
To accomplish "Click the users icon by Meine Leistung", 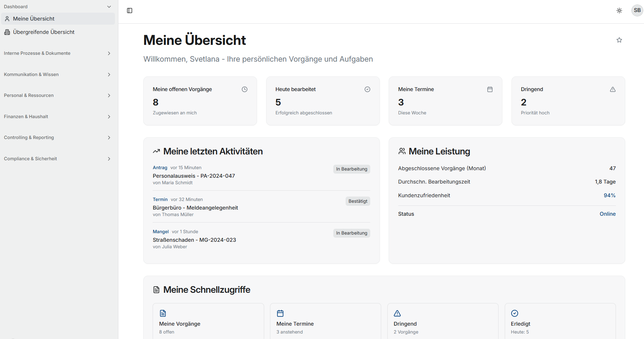I will [402, 151].
